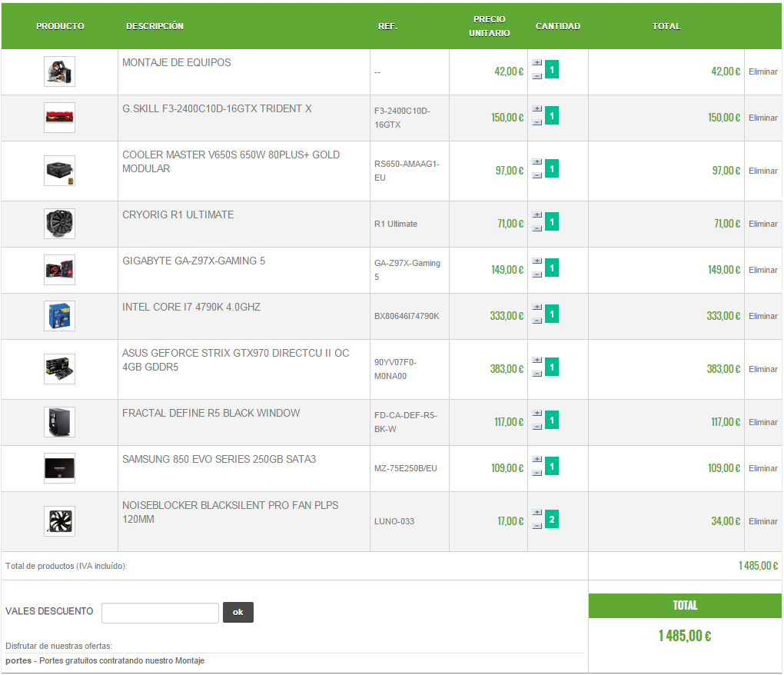Decrease quantity of Gigabyte GA-Z97X-Gaming 5
784x675 pixels.
click(x=537, y=274)
